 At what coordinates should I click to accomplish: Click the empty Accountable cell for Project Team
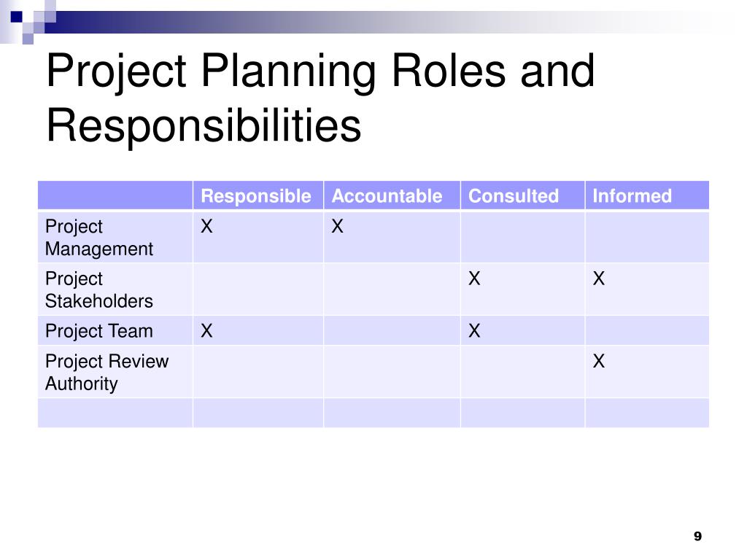pos(392,330)
